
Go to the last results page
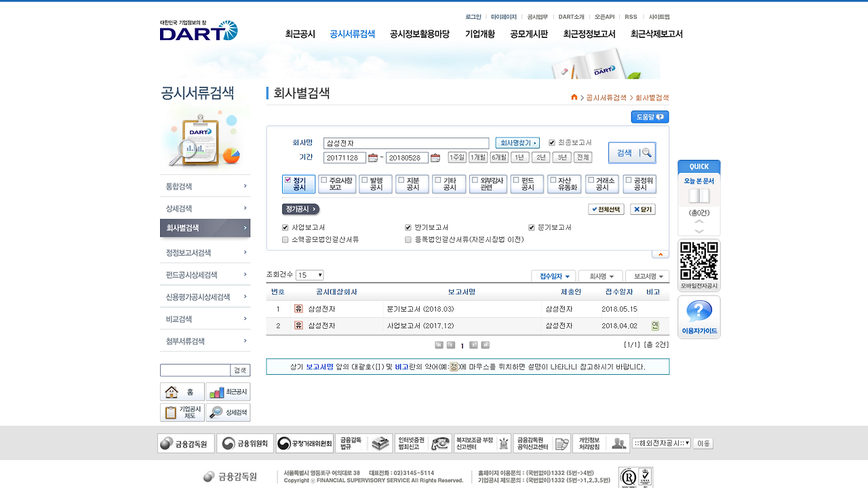(x=486, y=345)
